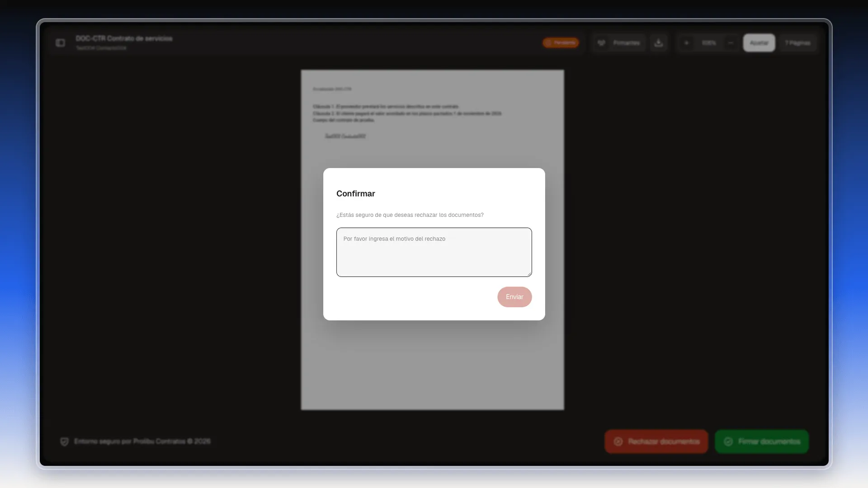
Task: Click the Confirmar dialog heading
Action: (x=356, y=193)
